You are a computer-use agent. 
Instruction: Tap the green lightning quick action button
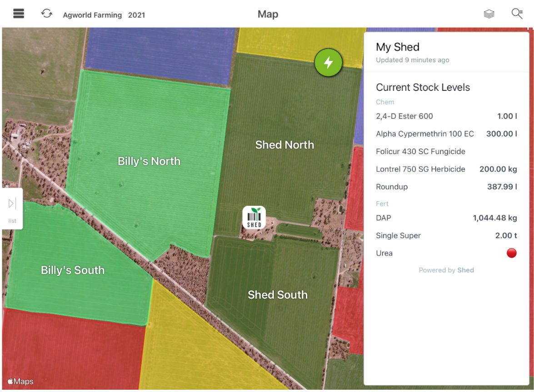pos(328,62)
